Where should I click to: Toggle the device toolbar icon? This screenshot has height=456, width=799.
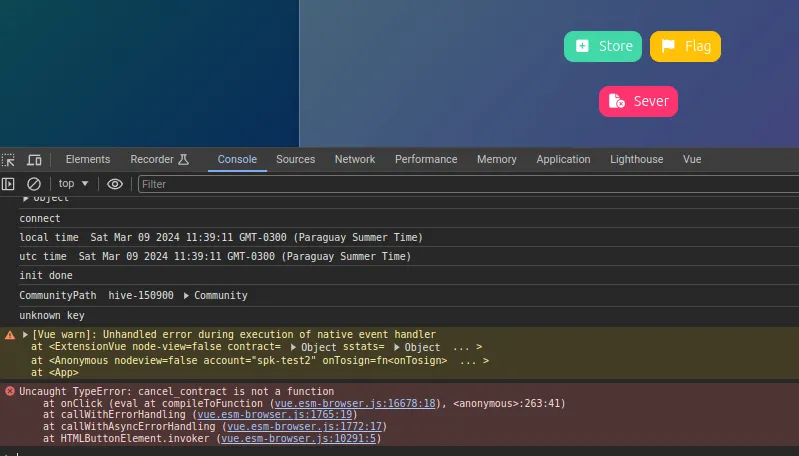(34, 160)
